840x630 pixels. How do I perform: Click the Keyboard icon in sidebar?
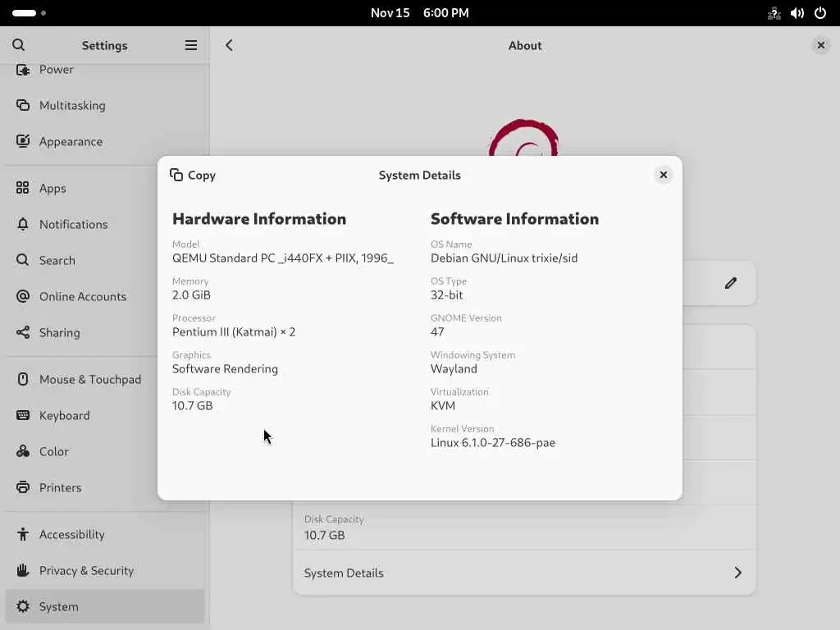tap(22, 415)
